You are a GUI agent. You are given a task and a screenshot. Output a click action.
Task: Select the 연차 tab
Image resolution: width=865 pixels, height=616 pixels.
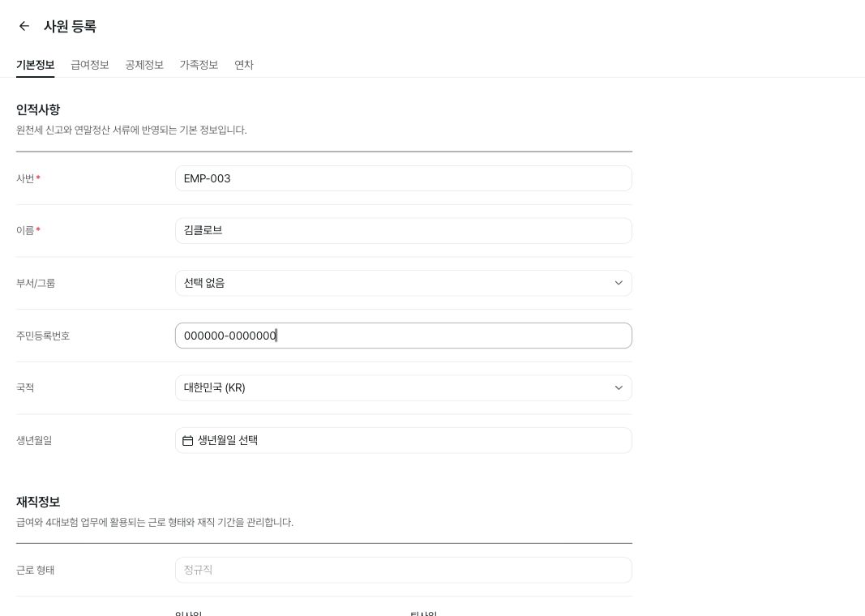pos(244,65)
